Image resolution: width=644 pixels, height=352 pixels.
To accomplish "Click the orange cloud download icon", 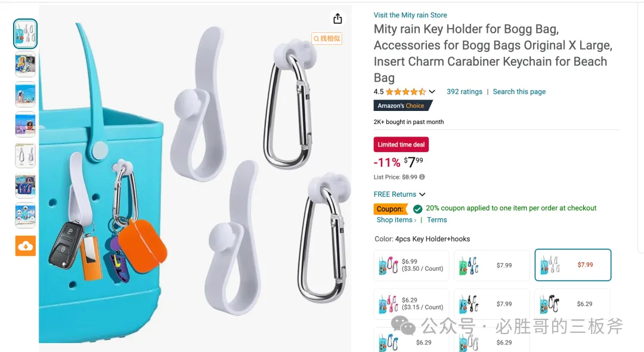I will [x=26, y=246].
